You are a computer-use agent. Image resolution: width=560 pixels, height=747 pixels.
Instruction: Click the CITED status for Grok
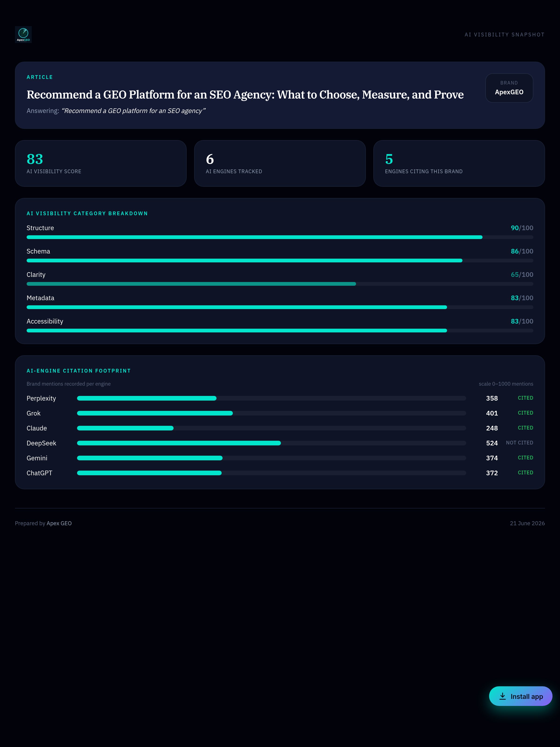point(525,413)
